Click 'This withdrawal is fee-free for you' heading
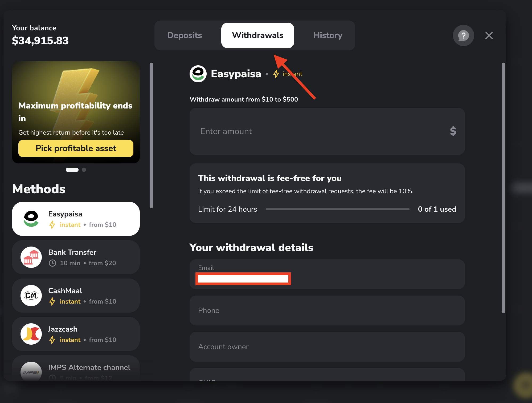532x403 pixels. coord(270,178)
